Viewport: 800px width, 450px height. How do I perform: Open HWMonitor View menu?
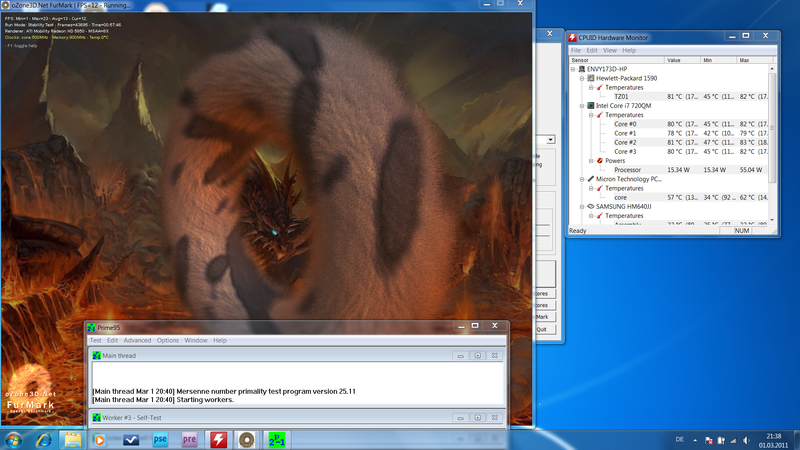(610, 51)
